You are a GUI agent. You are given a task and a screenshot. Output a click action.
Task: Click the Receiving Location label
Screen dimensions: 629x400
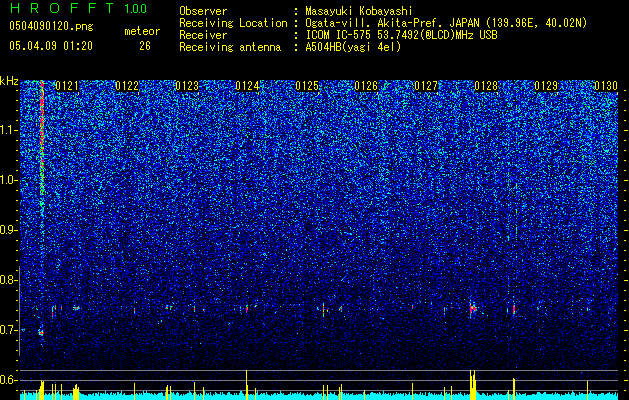[x=233, y=23]
